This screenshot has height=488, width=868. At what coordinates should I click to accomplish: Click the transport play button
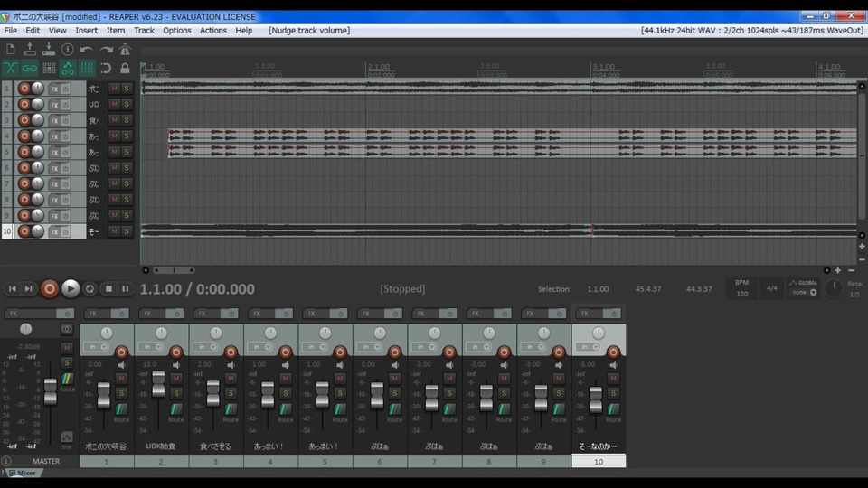(x=71, y=288)
